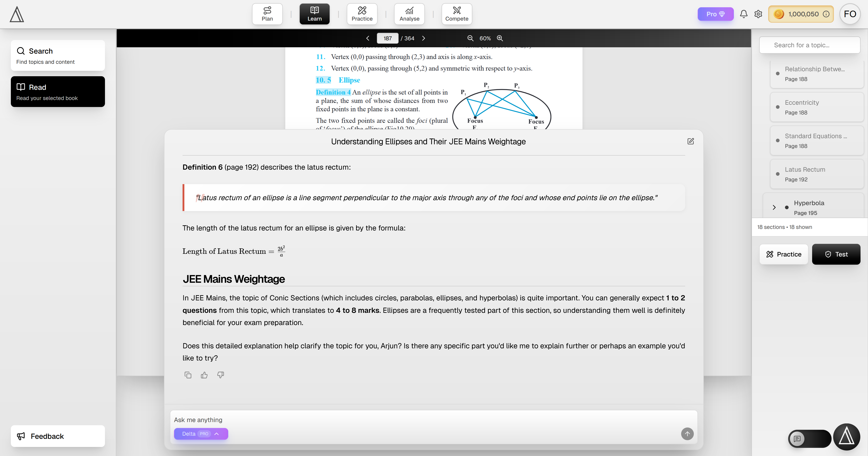Viewport: 868px width, 456px height.
Task: Open notifications via the bell icon
Action: [x=744, y=14]
